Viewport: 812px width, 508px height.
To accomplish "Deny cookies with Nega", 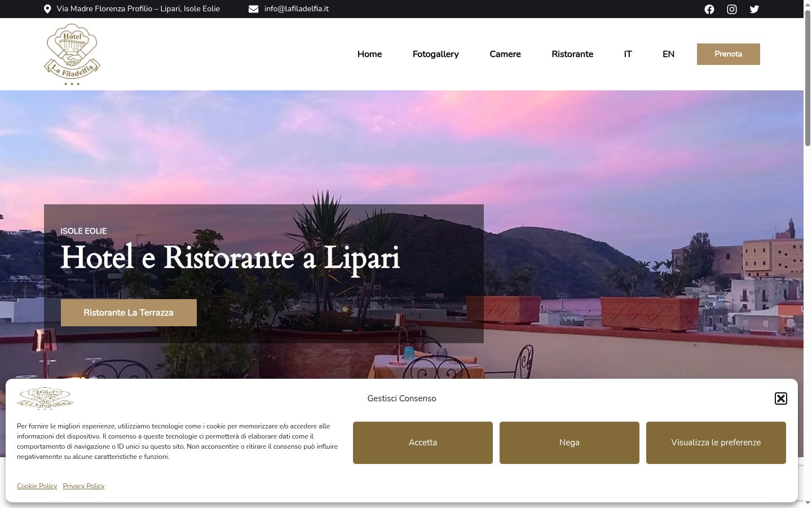I will coord(570,443).
